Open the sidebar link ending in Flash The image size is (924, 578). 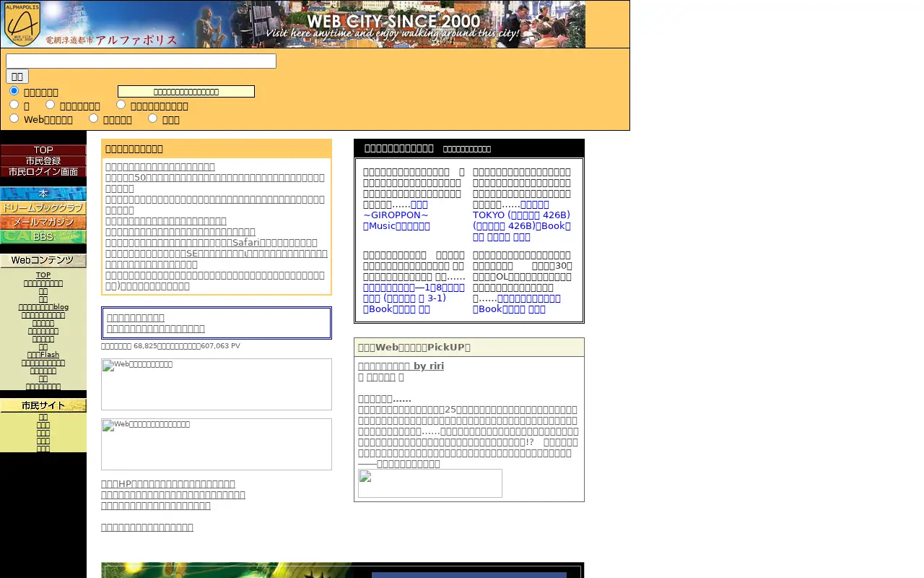pos(43,355)
